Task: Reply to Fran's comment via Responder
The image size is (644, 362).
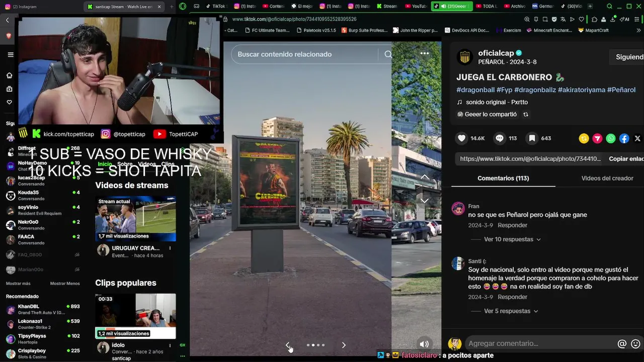Action: tap(512, 225)
